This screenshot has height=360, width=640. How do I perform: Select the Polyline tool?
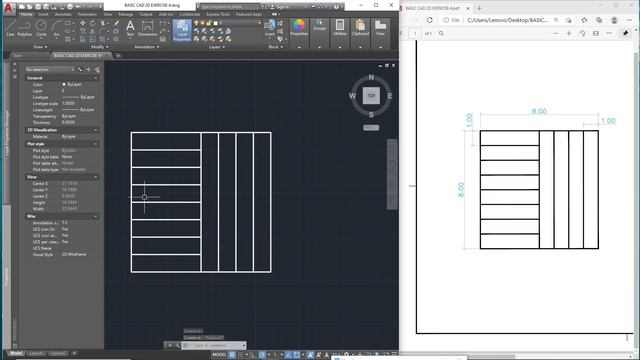tap(25, 28)
